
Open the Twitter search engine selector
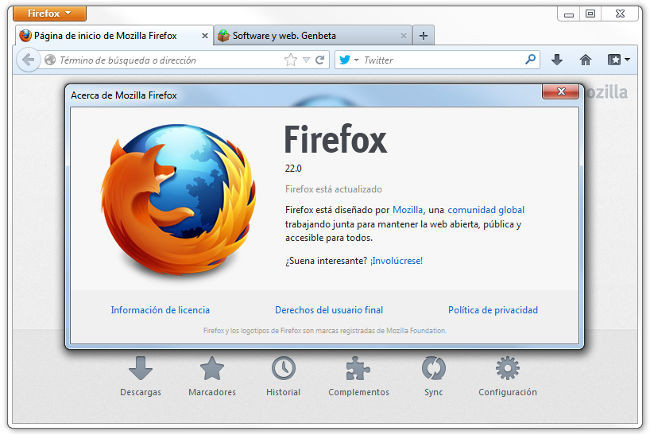pos(349,60)
